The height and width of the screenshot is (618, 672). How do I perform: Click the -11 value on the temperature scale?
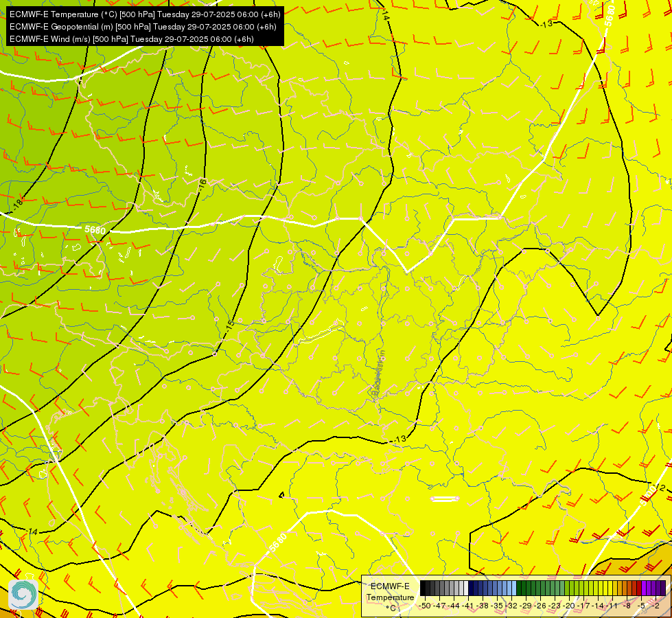pyautogui.click(x=612, y=606)
